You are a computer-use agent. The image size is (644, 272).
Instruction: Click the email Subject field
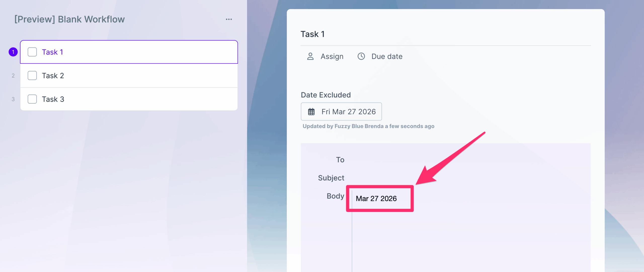[453, 178]
